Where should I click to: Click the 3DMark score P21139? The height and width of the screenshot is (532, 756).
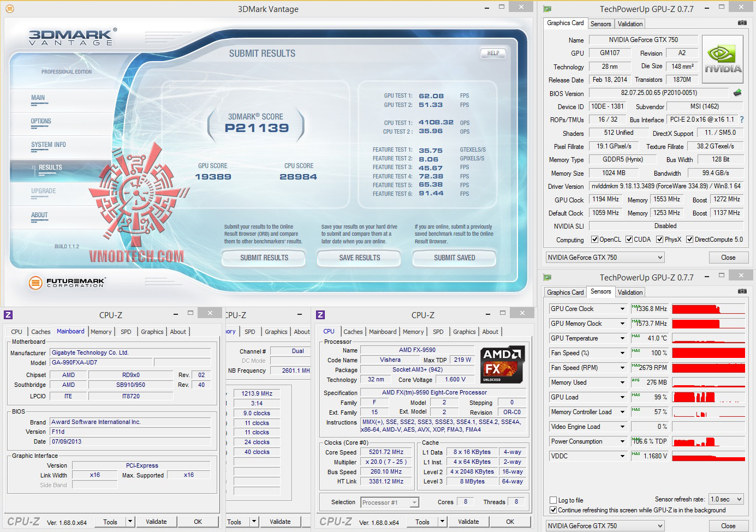257,128
